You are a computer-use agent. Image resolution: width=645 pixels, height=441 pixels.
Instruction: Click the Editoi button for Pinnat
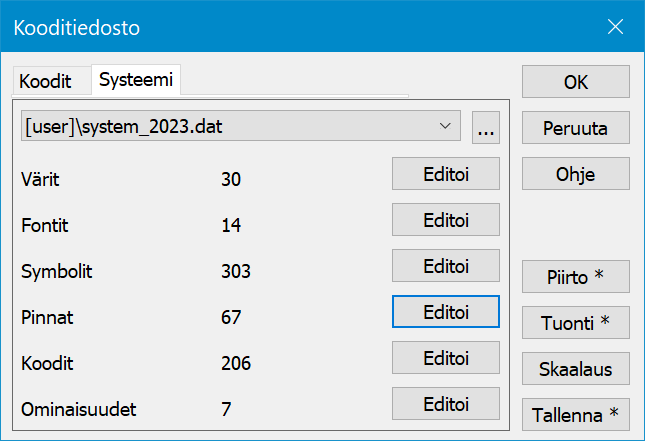445,311
